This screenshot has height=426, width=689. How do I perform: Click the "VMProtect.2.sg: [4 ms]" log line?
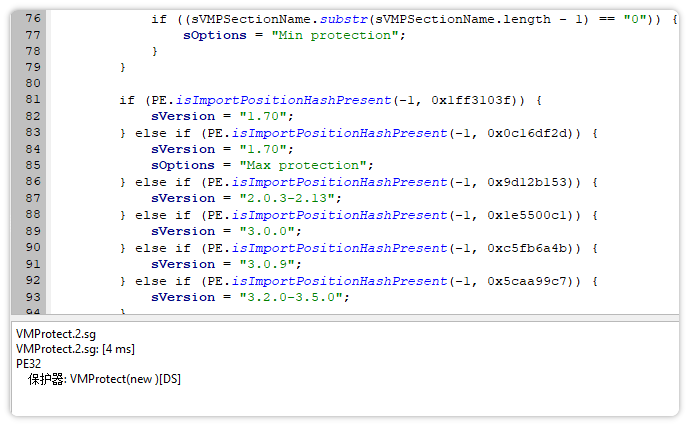pyautogui.click(x=75, y=348)
